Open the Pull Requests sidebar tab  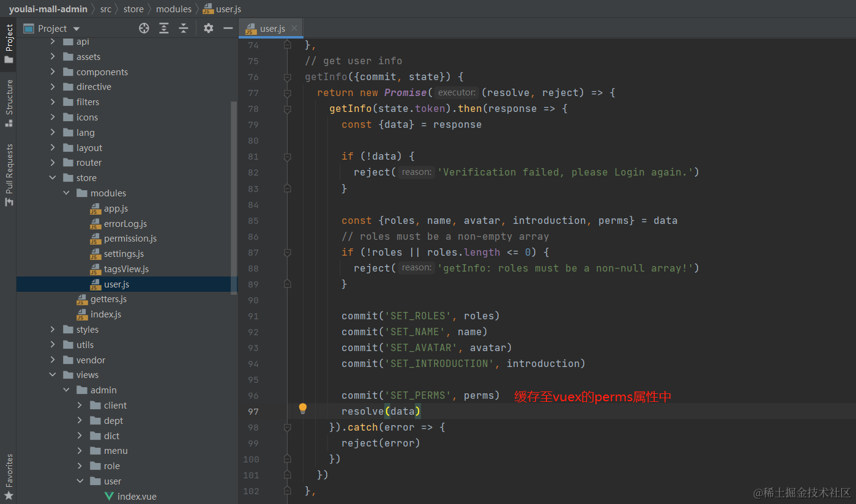(x=9, y=174)
